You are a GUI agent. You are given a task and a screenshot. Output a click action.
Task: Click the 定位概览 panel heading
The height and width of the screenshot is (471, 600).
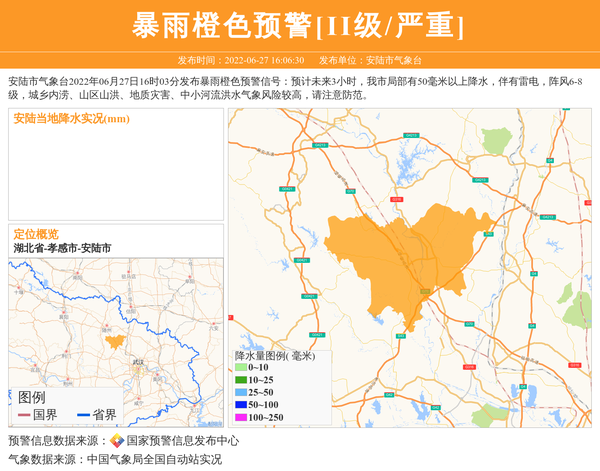pyautogui.click(x=36, y=234)
